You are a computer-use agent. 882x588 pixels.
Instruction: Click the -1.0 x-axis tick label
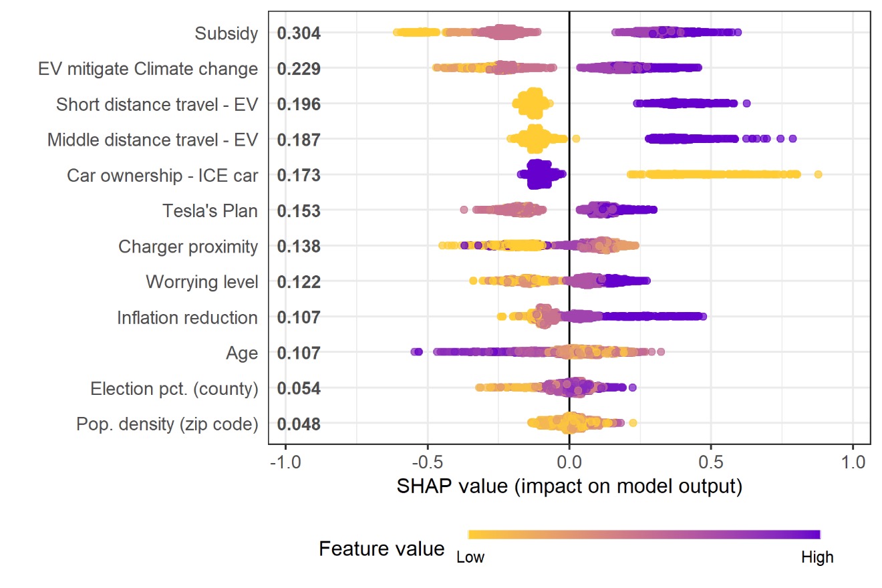click(285, 461)
